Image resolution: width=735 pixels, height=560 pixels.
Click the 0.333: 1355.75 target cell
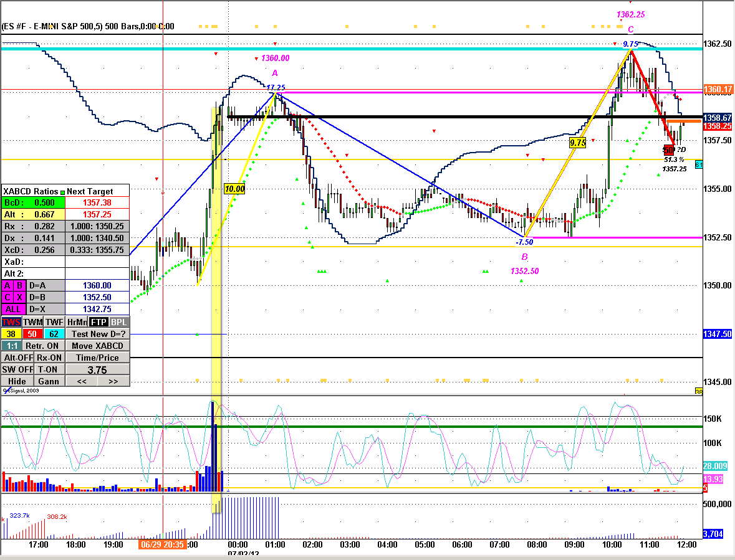coord(97,250)
